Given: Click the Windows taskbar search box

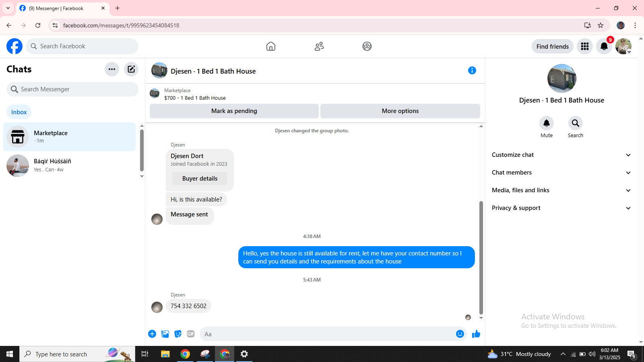Looking at the screenshot, I should point(77,354).
